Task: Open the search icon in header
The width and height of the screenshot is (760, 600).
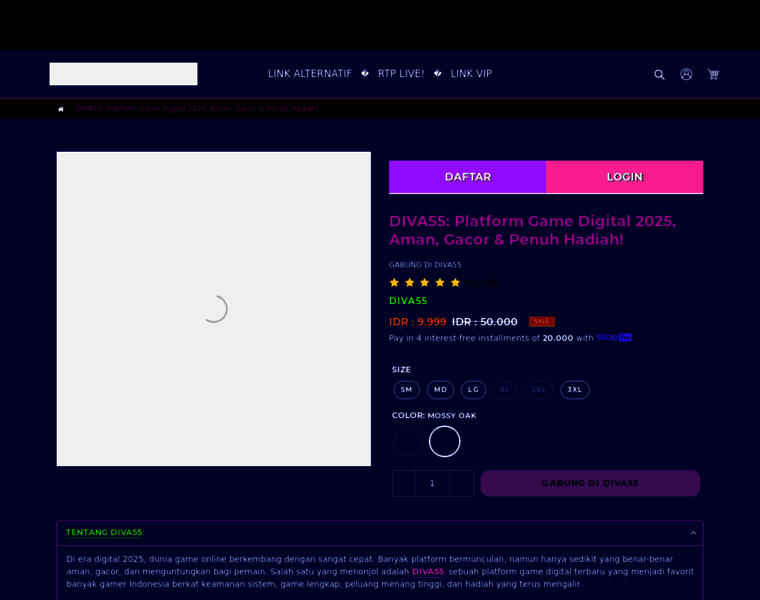Action: click(659, 75)
